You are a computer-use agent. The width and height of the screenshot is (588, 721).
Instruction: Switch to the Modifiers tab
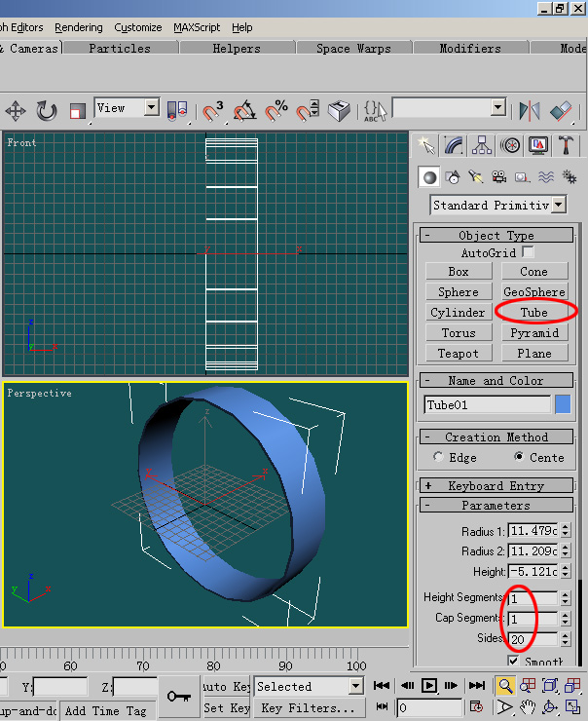click(470, 49)
